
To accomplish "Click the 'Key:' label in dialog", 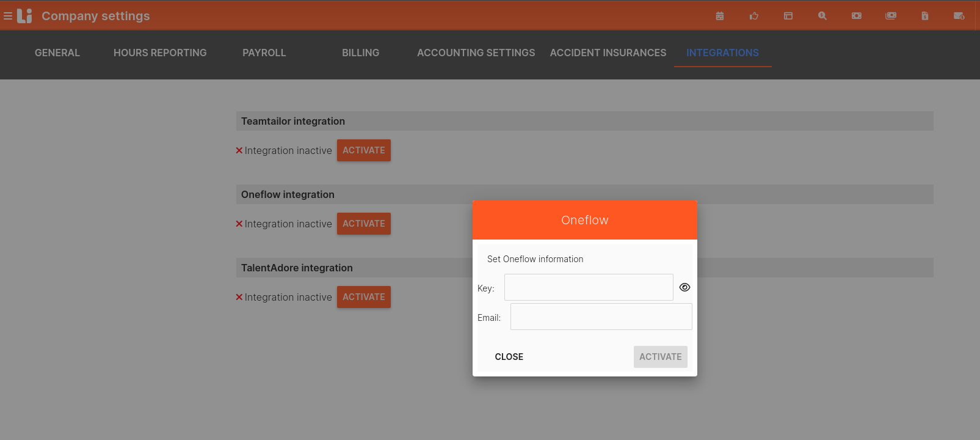I will 486,288.
